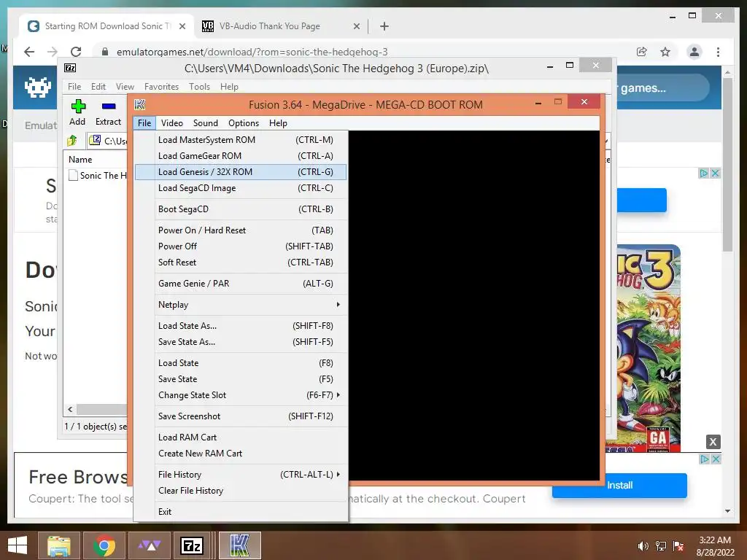
Task: Open Fusion Sound menu
Action: tap(205, 122)
